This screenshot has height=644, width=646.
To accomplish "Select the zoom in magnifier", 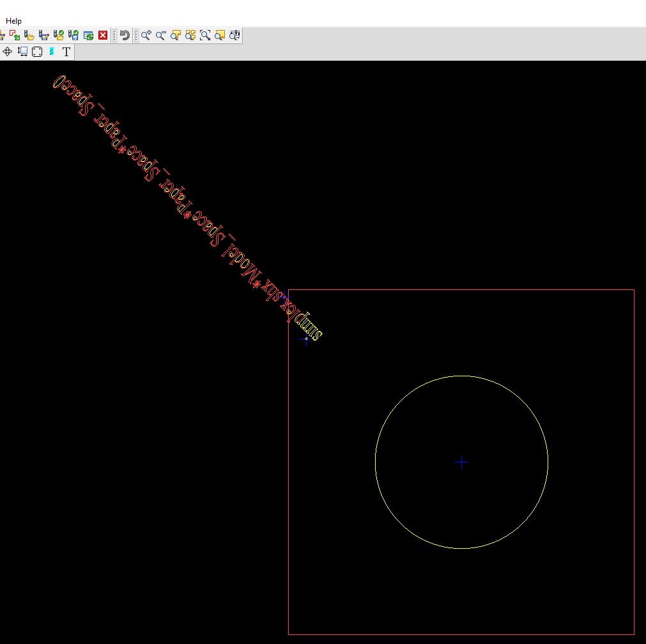I will (x=146, y=35).
